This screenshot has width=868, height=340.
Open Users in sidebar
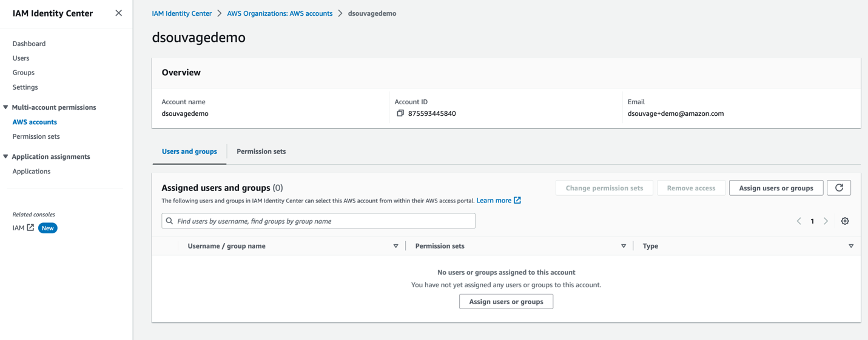click(x=21, y=58)
